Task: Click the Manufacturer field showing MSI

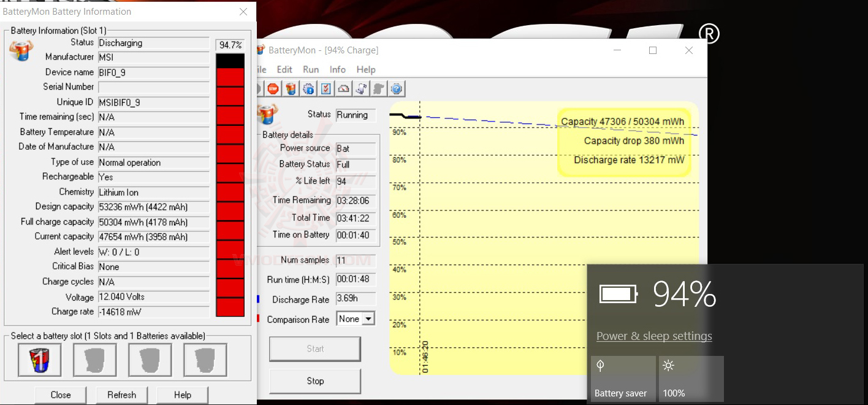Action: click(x=154, y=58)
